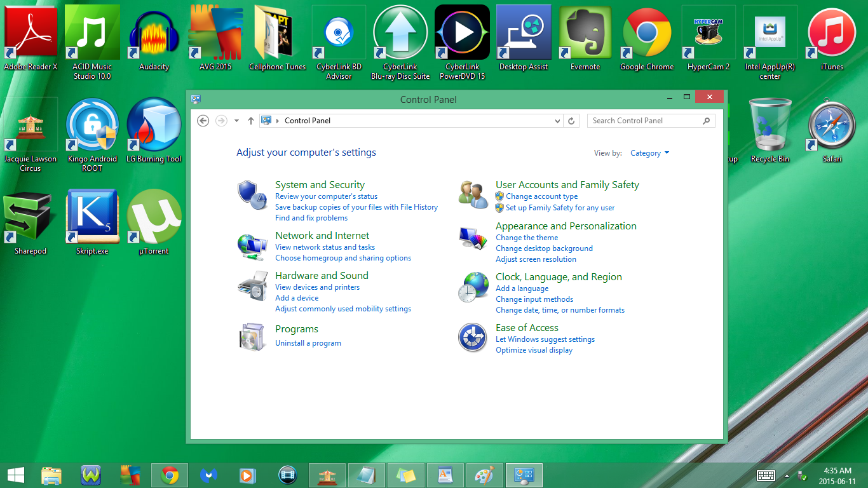
Task: Click View devices and printers link
Action: [317, 287]
